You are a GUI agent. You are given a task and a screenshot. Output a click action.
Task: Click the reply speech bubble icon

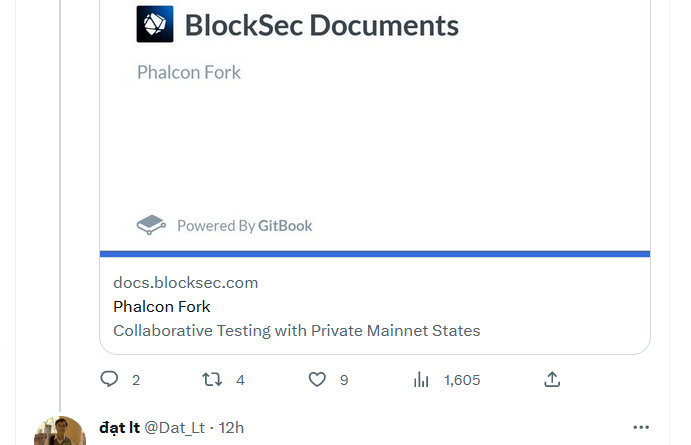[110, 380]
